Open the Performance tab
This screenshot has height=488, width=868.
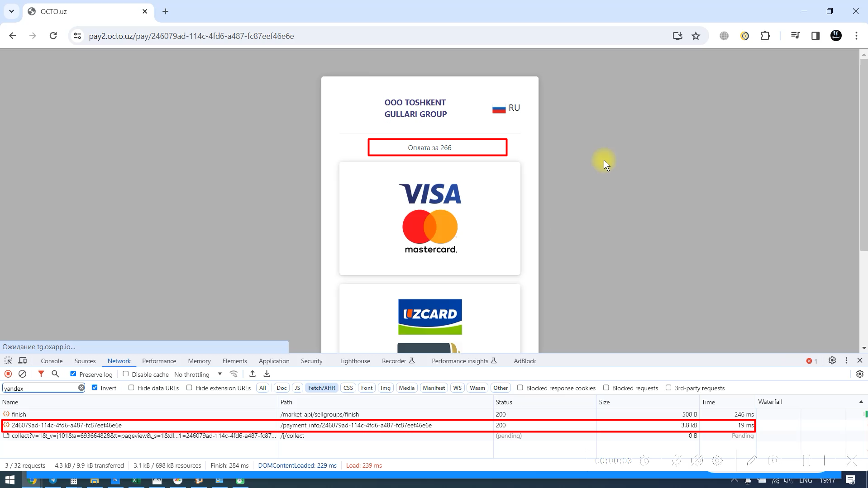click(159, 361)
